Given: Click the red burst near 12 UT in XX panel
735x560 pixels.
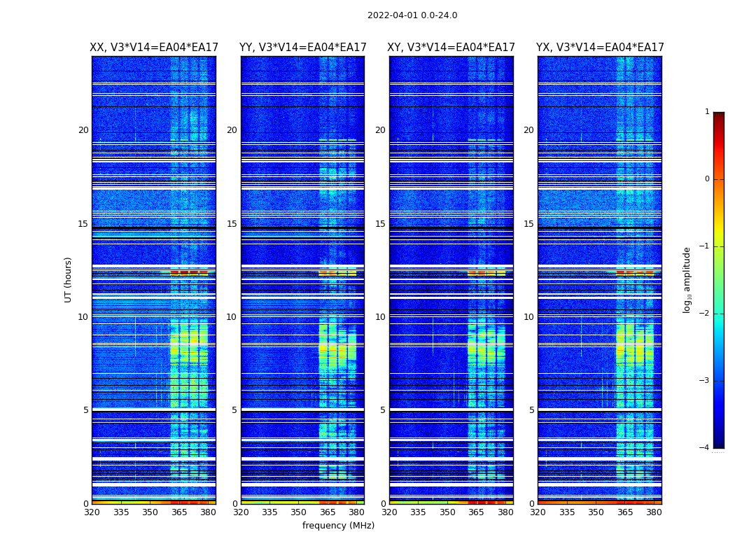Looking at the screenshot, I should (189, 273).
